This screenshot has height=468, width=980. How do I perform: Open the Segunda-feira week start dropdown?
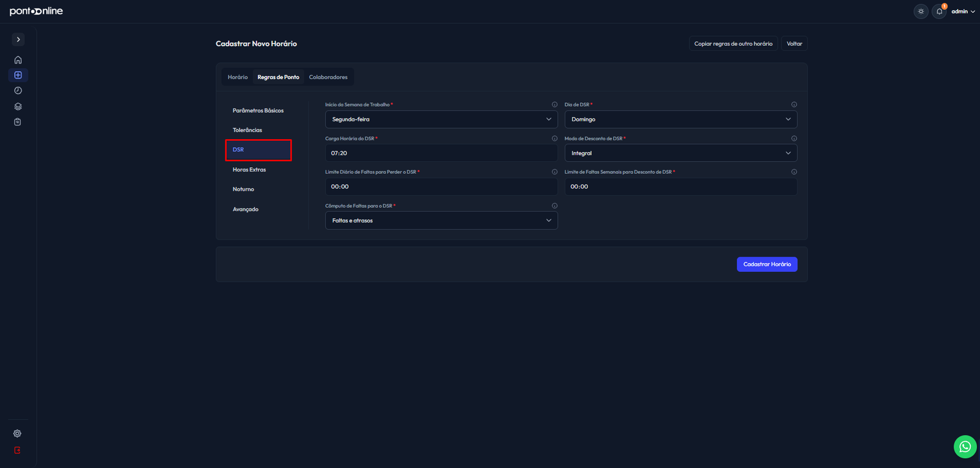point(441,119)
